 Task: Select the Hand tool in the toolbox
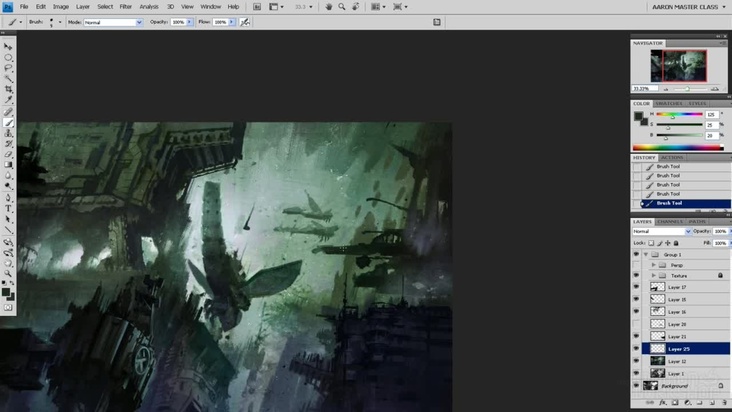[x=8, y=263]
